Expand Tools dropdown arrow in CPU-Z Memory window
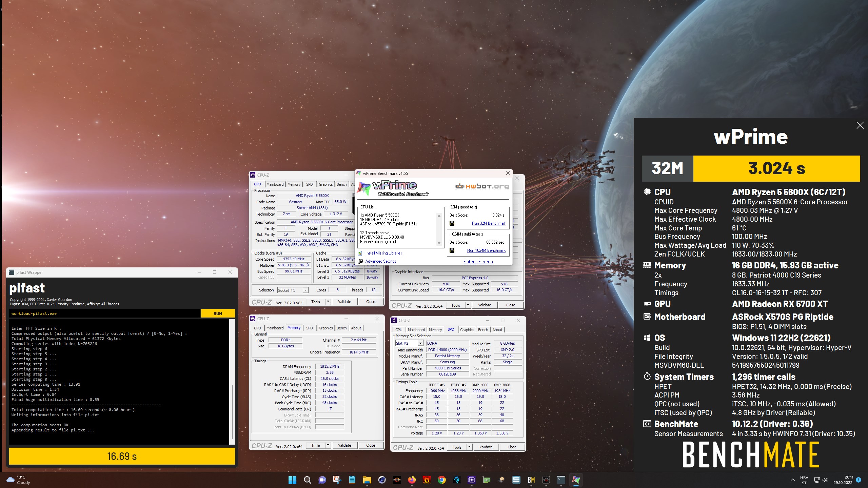 tap(328, 445)
